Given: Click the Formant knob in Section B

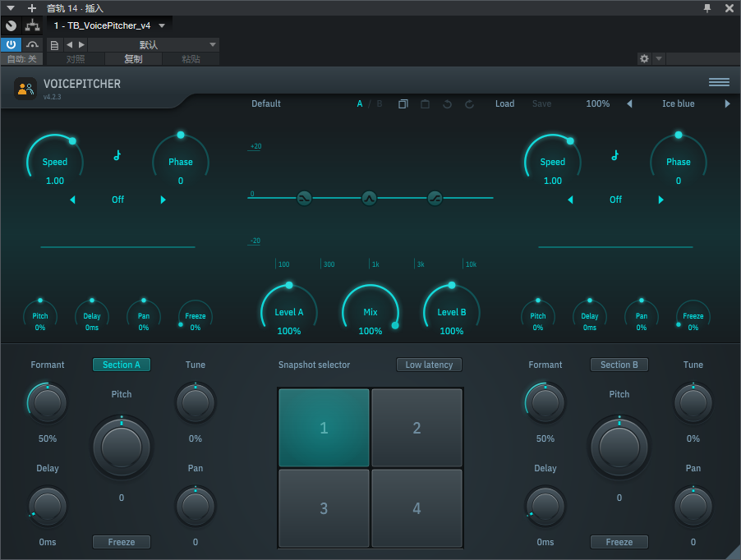Looking at the screenshot, I should pyautogui.click(x=545, y=403).
